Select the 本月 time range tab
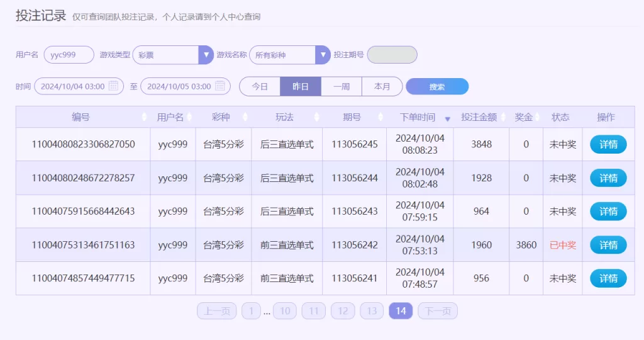Screen dimensions: 644x340 click(382, 86)
